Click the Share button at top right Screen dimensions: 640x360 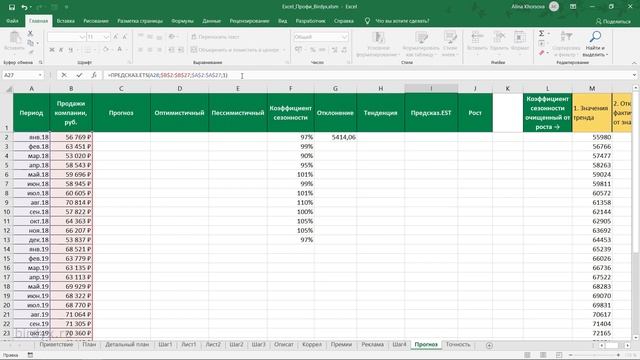pyautogui.click(x=613, y=21)
